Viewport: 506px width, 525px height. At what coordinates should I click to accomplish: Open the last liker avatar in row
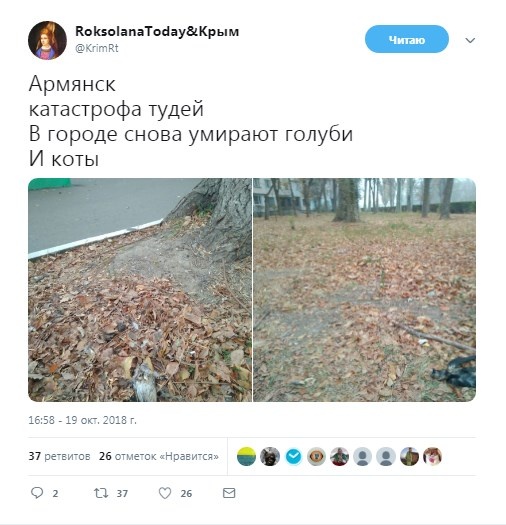(x=433, y=456)
